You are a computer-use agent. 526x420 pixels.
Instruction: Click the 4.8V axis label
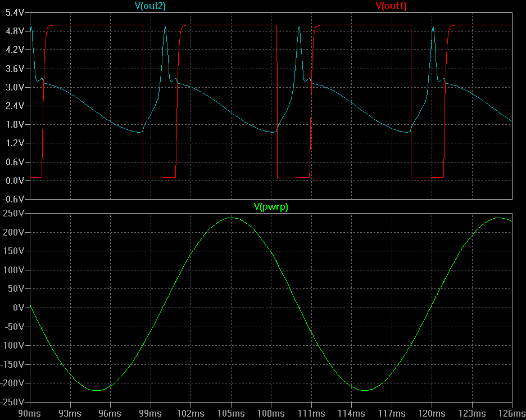click(15, 31)
